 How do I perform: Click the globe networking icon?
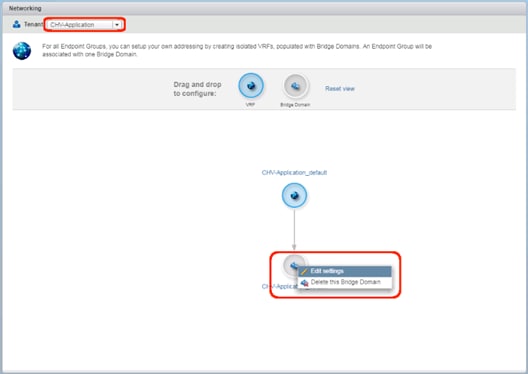point(22,51)
